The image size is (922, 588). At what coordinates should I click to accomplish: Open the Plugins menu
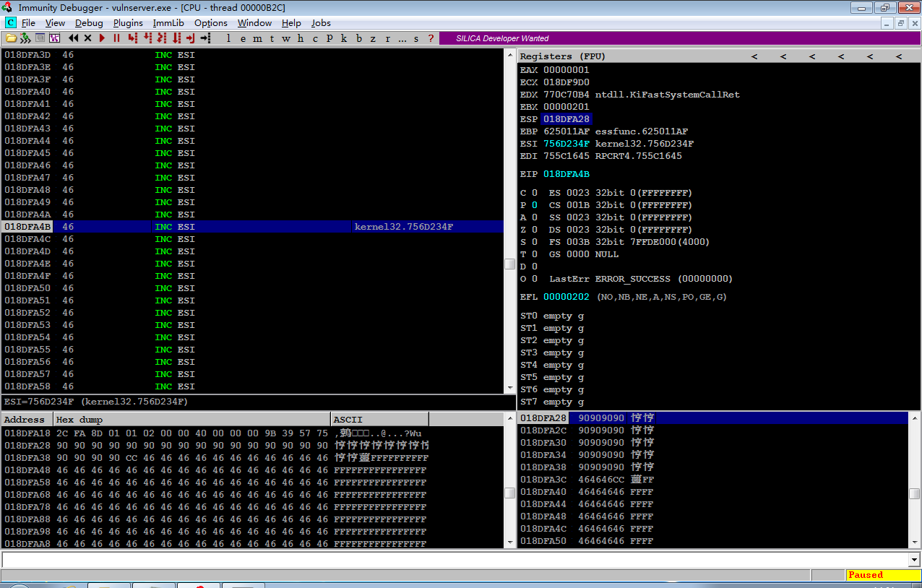(x=128, y=23)
